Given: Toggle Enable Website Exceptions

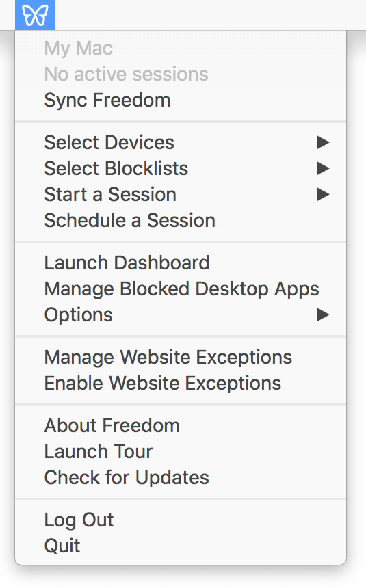Looking at the screenshot, I should point(181,383).
